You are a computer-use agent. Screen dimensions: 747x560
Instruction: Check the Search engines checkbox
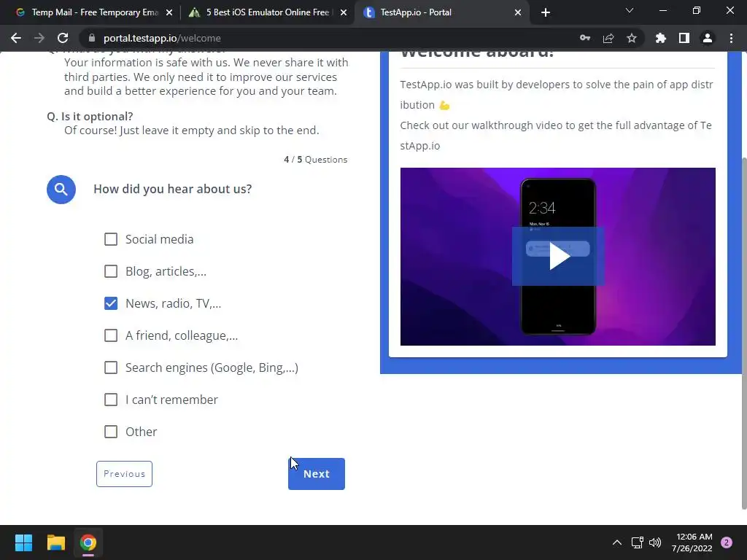(x=111, y=367)
